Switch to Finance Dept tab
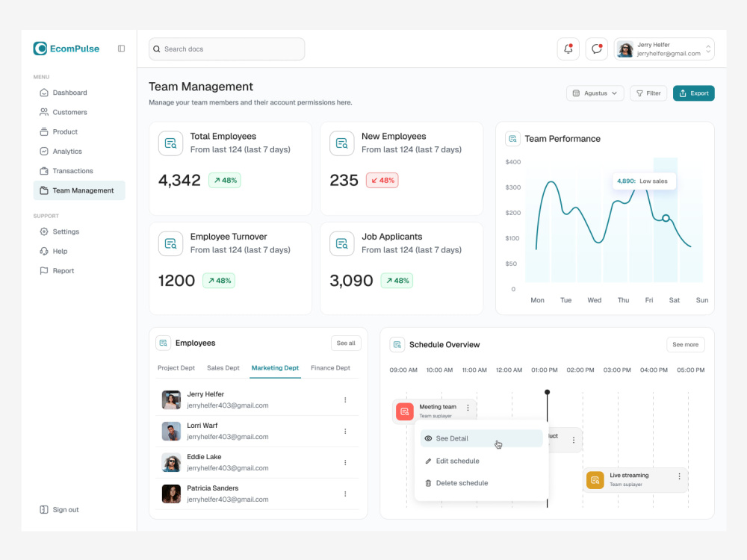This screenshot has width=747, height=560. coord(330,367)
